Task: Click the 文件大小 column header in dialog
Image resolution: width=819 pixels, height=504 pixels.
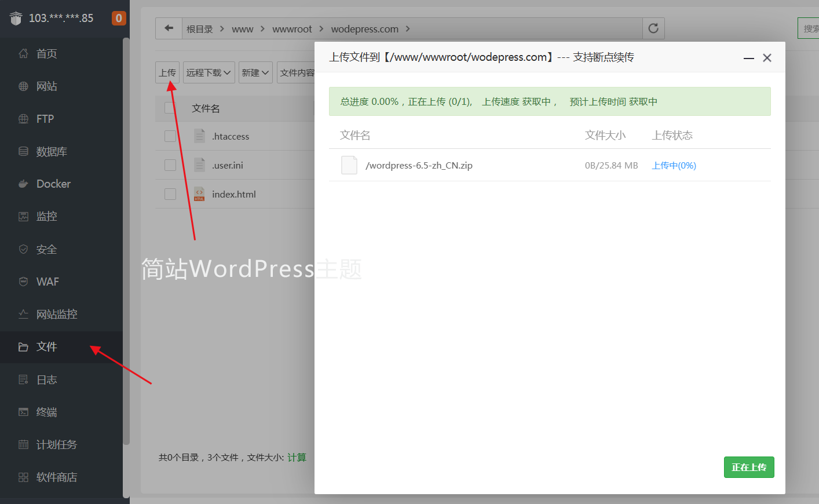Action: [x=605, y=135]
